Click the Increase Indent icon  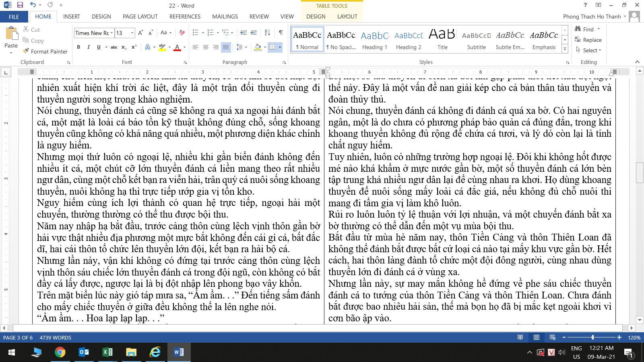pyautogui.click(x=254, y=33)
